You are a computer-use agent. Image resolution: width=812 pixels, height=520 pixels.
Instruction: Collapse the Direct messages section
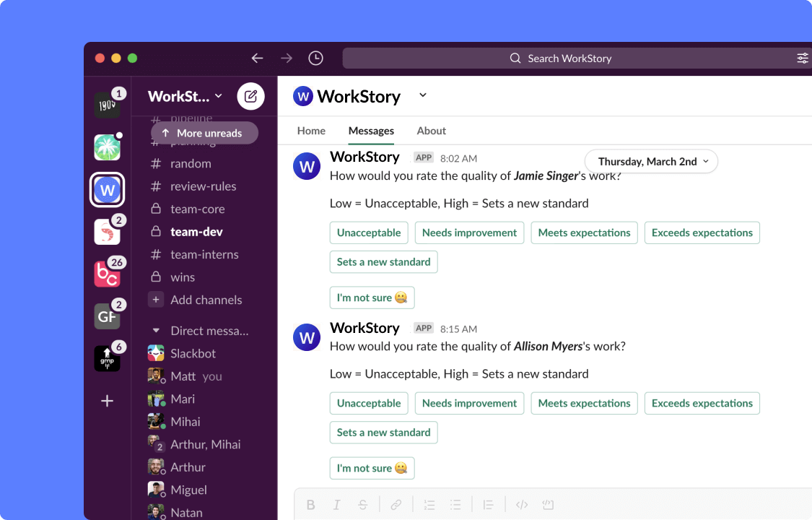pyautogui.click(x=155, y=330)
